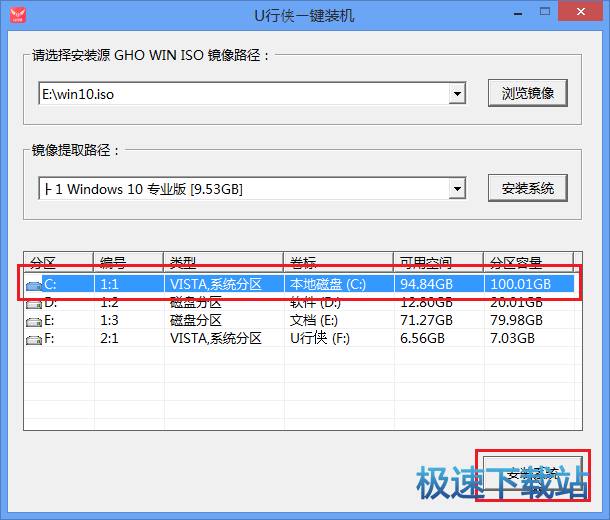610x520 pixels.
Task: Maximize the U行侠一键装机 window
Action: click(x=545, y=12)
